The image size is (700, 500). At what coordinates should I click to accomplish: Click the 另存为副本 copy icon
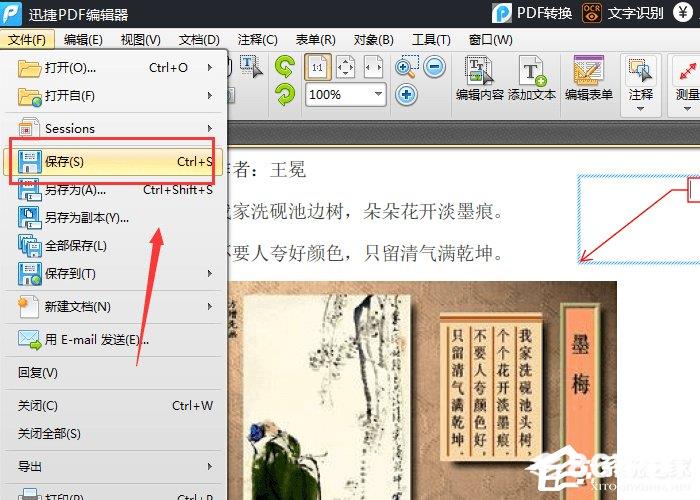pos(30,218)
